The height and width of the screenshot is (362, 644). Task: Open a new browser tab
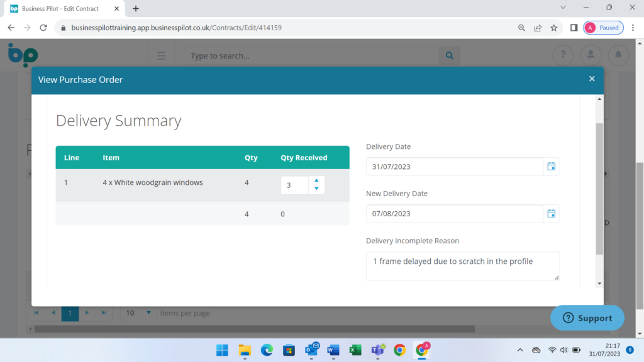pyautogui.click(x=136, y=9)
